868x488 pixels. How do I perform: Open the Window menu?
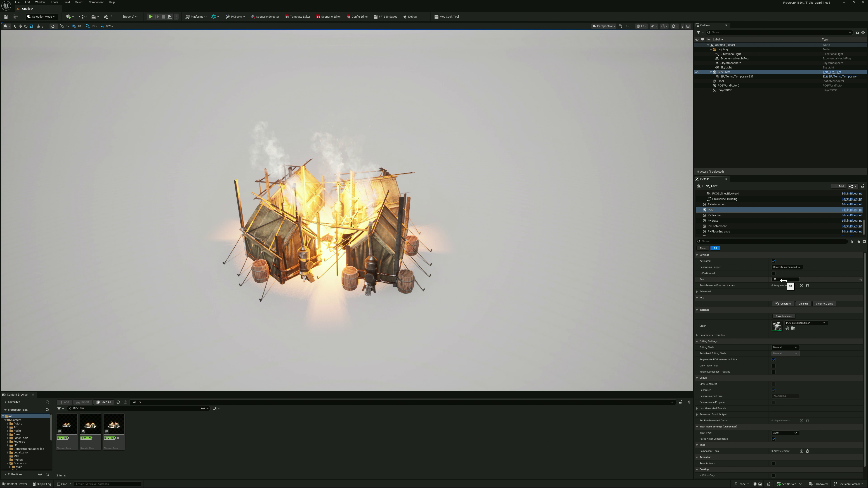click(x=40, y=2)
